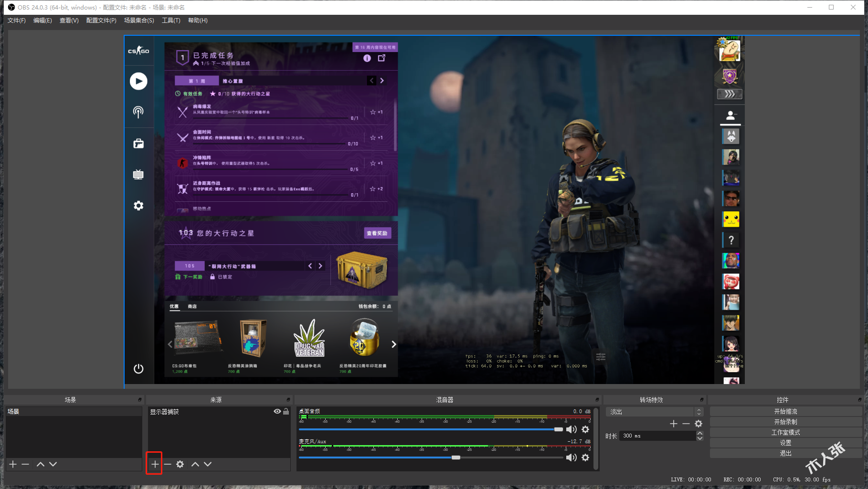The width and height of the screenshot is (868, 489).
Task: Move scene up in scenes list
Action: click(x=41, y=464)
